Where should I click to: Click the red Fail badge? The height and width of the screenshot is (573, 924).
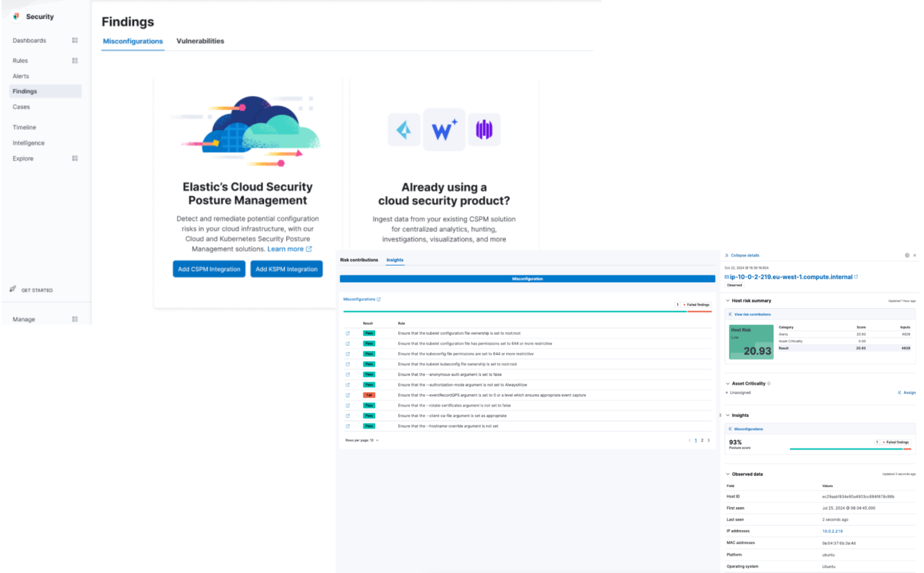(x=369, y=395)
